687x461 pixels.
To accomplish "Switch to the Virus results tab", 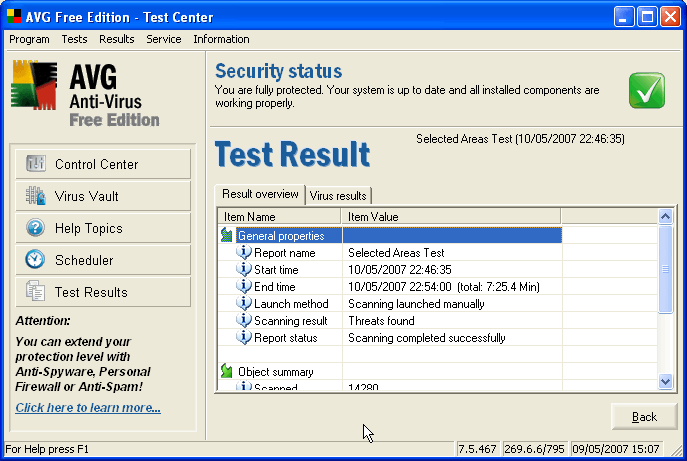I will pos(338,195).
